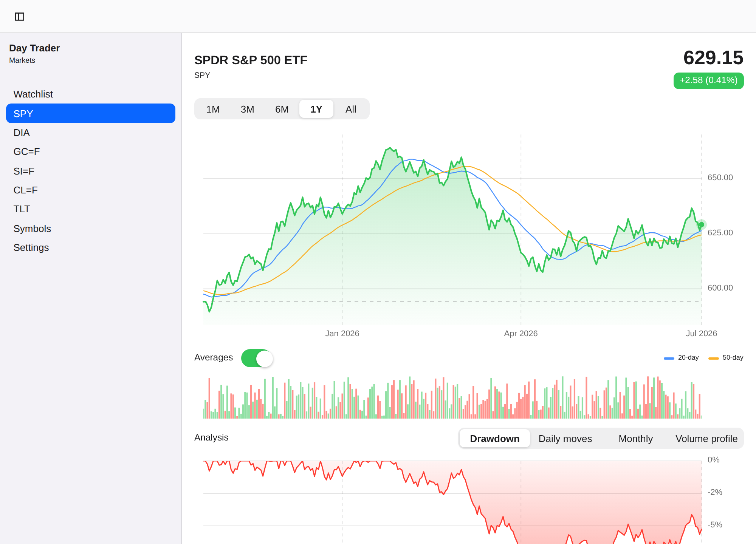Click the Day Trader app title
Image resolution: width=756 pixels, height=544 pixels.
(x=34, y=48)
